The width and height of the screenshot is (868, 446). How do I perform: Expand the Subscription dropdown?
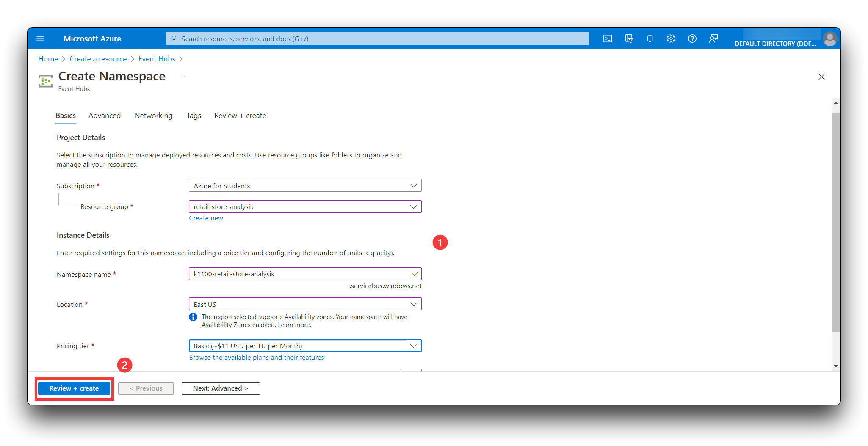[305, 186]
